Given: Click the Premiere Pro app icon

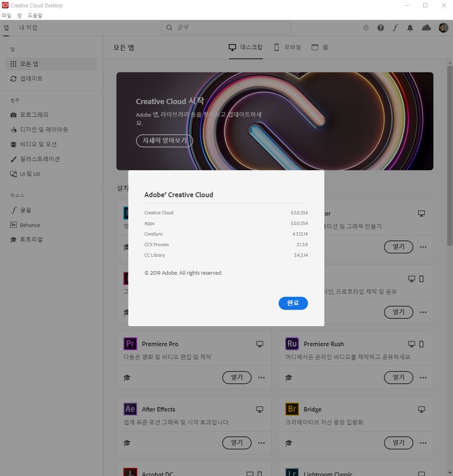Looking at the screenshot, I should (130, 344).
